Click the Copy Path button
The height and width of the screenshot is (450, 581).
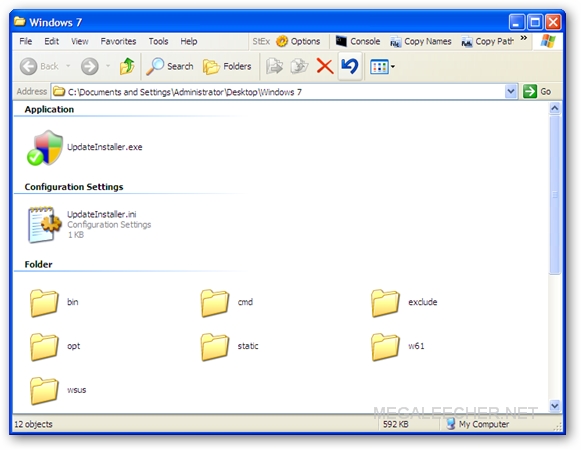click(x=488, y=42)
